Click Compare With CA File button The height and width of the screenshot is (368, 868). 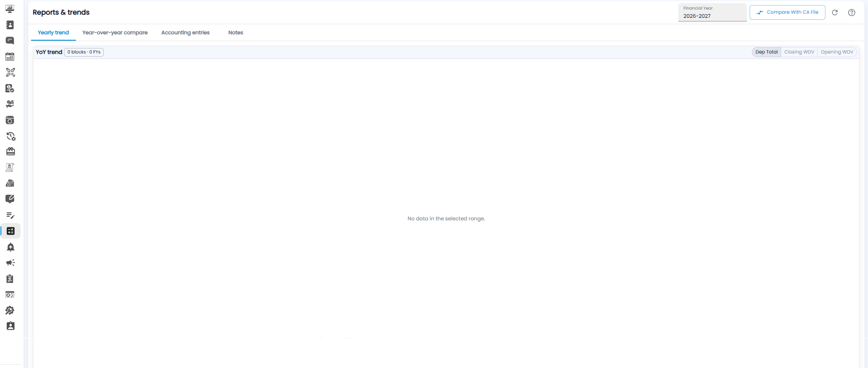point(787,12)
